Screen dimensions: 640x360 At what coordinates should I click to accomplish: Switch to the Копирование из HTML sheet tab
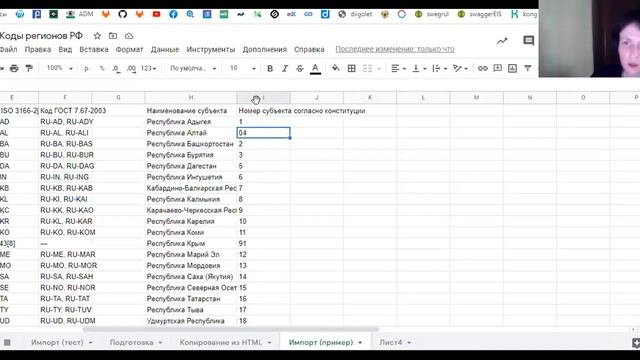(221, 342)
